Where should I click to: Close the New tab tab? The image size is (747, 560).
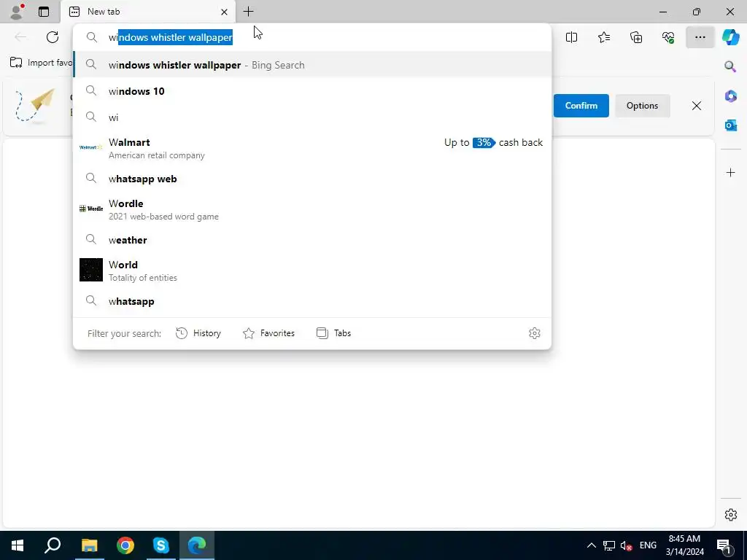[224, 12]
